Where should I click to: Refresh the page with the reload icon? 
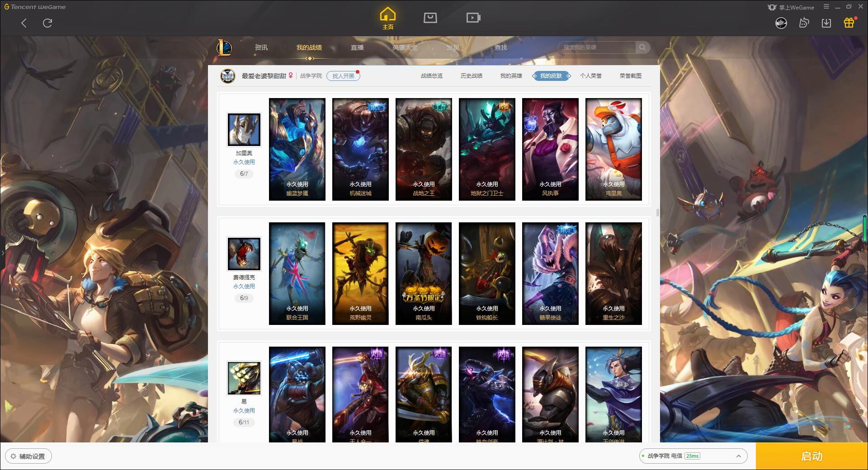(x=47, y=23)
